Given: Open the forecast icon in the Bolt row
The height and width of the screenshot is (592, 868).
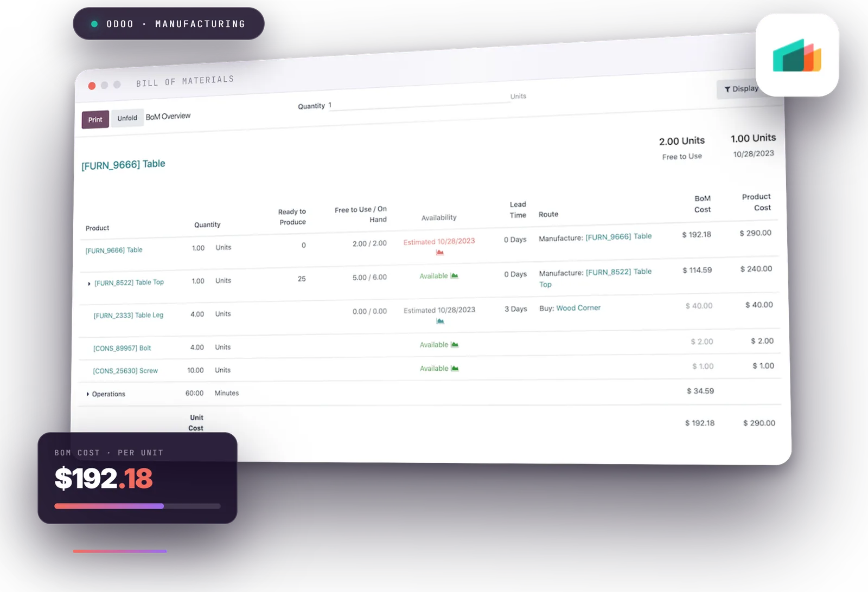Looking at the screenshot, I should 455,345.
